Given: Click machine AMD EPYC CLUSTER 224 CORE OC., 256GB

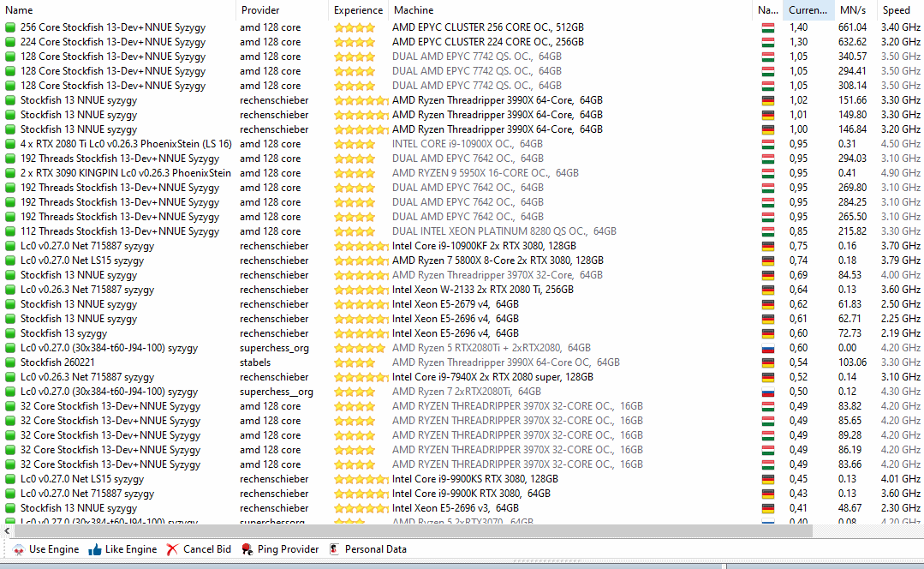Looking at the screenshot, I should pos(488,42).
